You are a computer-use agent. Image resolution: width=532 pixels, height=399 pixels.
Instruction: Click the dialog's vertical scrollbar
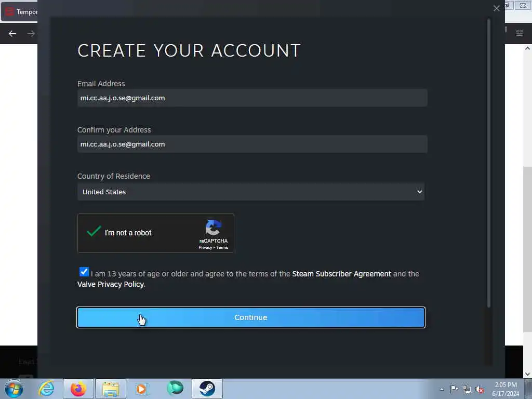pyautogui.click(x=489, y=164)
